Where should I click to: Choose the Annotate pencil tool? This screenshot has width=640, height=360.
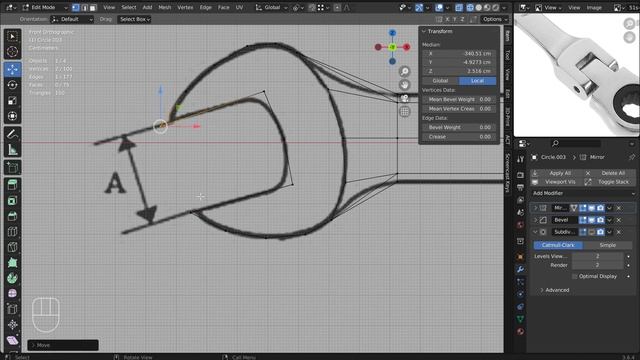tap(12, 134)
